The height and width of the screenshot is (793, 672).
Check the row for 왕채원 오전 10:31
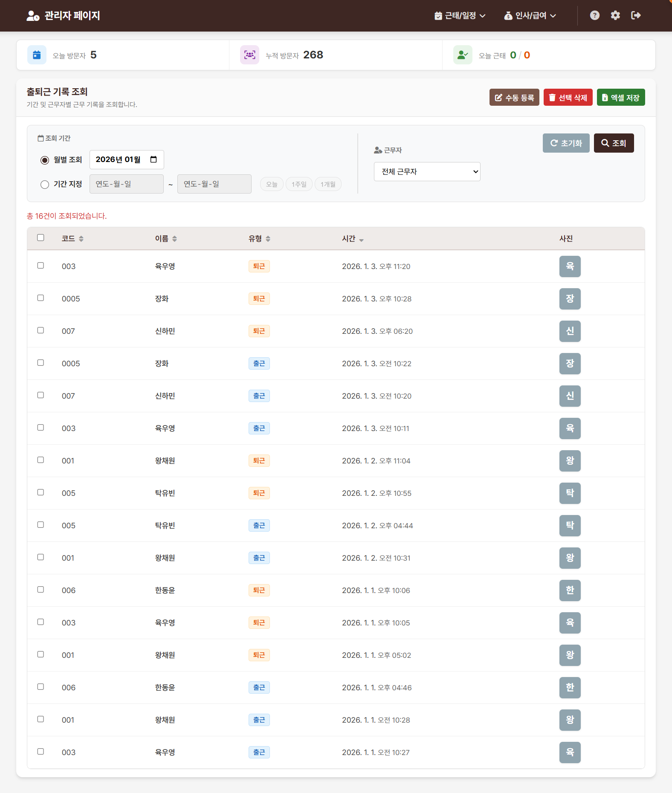tap(41, 557)
